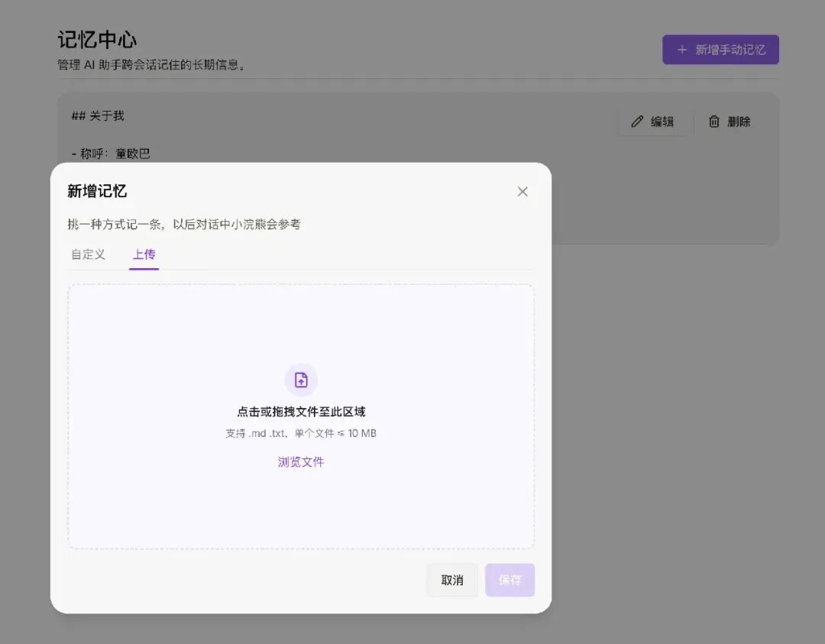The image size is (825, 644).
Task: Click the 称呼：童欧巴 memory line
Action: (111, 154)
